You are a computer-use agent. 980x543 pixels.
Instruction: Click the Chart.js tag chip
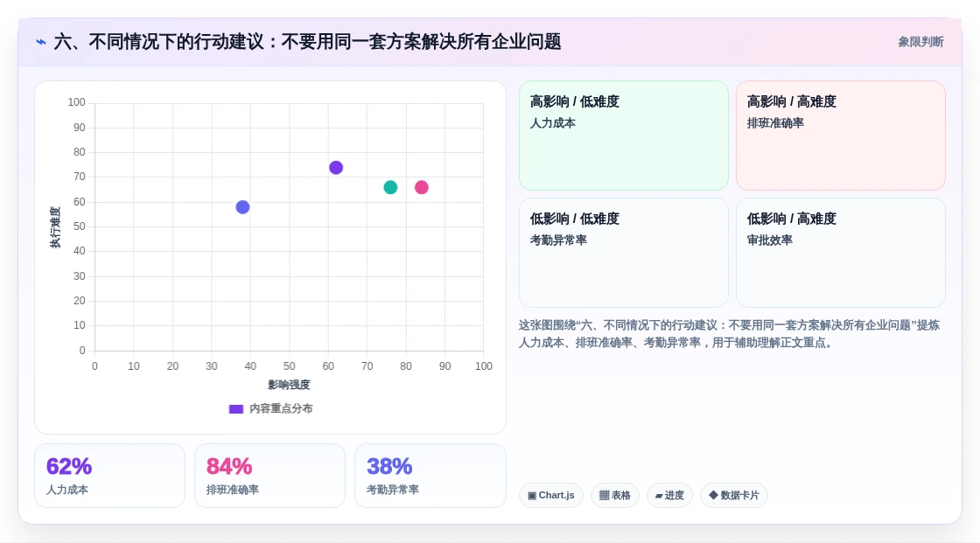pos(551,495)
